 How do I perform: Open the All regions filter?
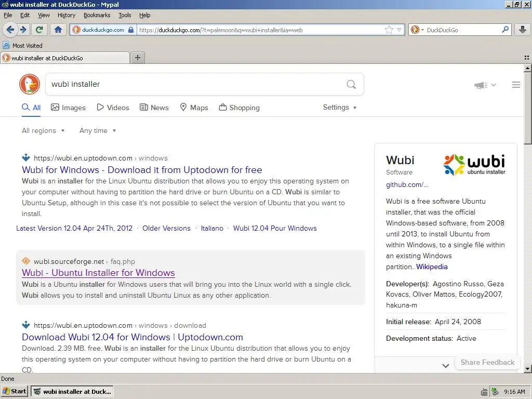click(x=43, y=130)
